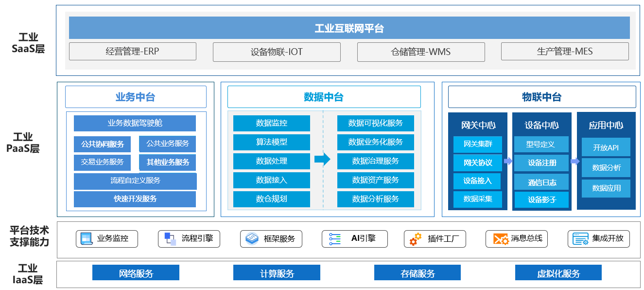Select the 业务中台 header
Image resolution: width=644 pixels, height=290 pixels.
[136, 97]
